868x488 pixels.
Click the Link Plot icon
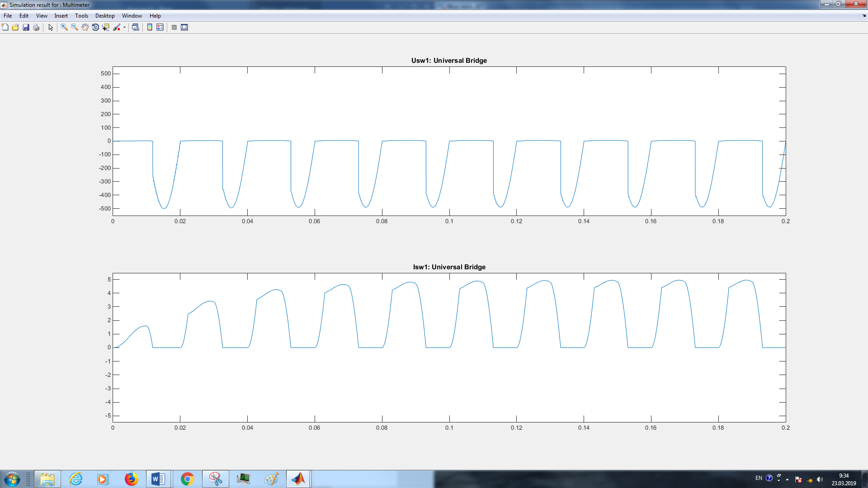pos(135,28)
